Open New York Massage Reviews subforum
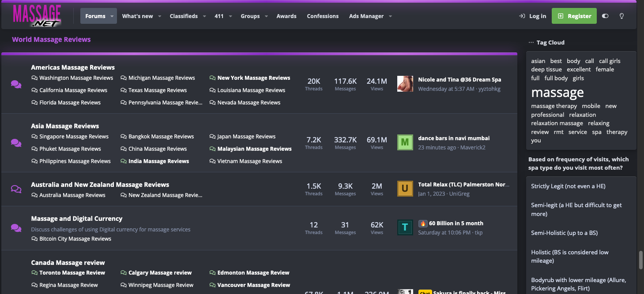 coord(253,78)
